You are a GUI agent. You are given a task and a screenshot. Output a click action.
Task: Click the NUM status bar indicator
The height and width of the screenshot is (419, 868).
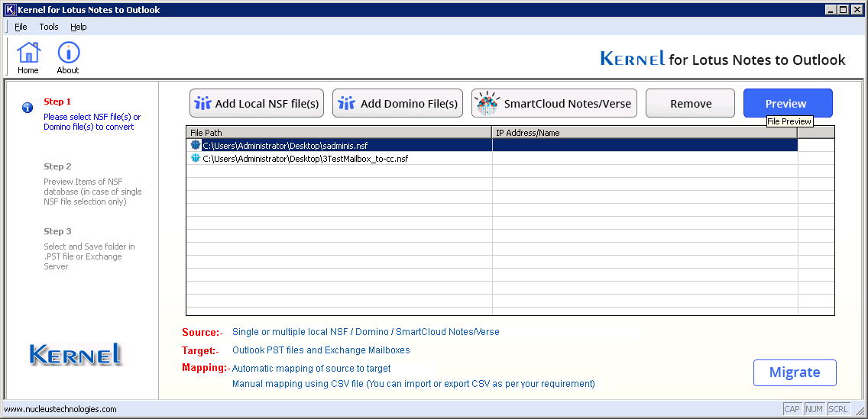[x=815, y=409]
